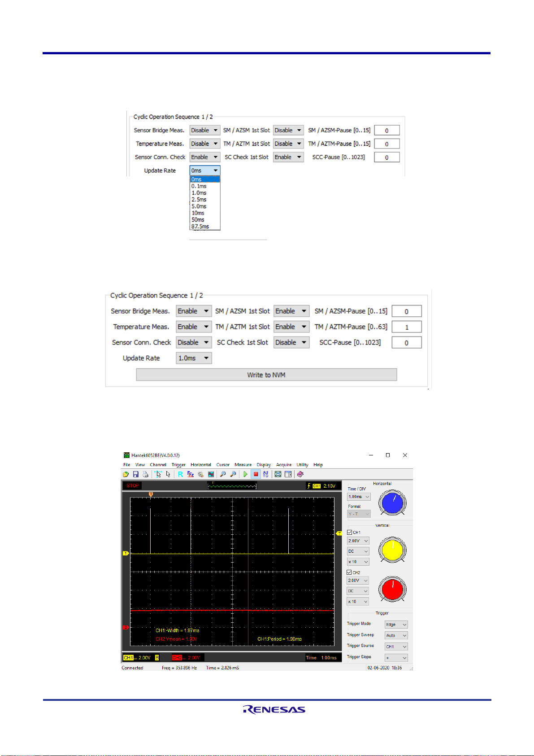Image resolution: width=534 pixels, height=756 pixels.
Task: Click the CH1:-Width = 1.97ms readout
Action: point(178,630)
